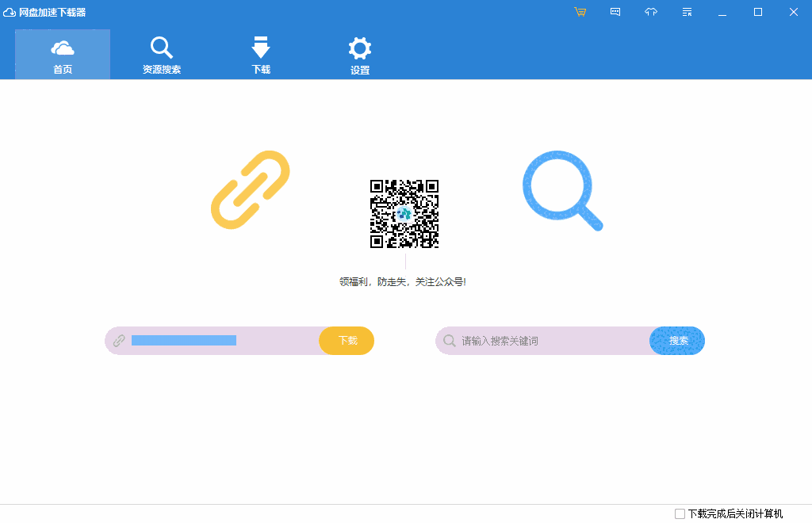This screenshot has height=523, width=812.
Task: Uncheck the bottom-right power-off checkbox
Action: tap(680, 514)
